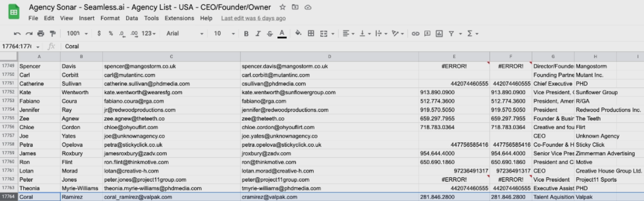Open the name box range dropdown

pos(38,46)
